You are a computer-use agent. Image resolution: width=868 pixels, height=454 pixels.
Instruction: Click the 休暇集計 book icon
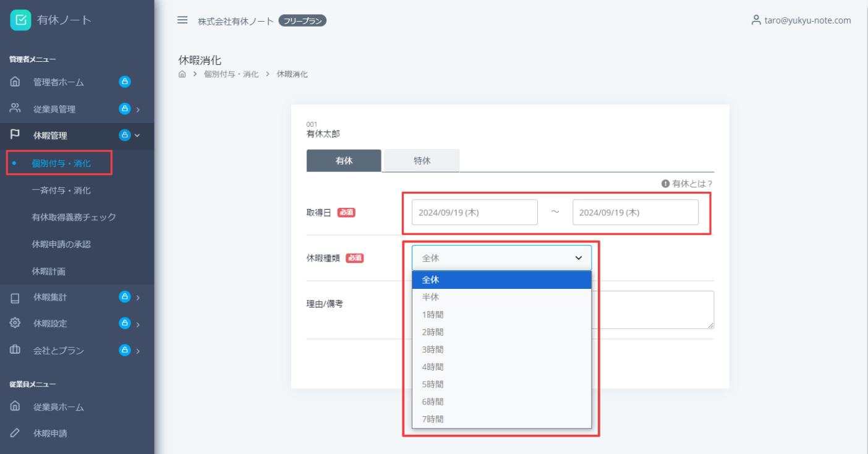(15, 298)
